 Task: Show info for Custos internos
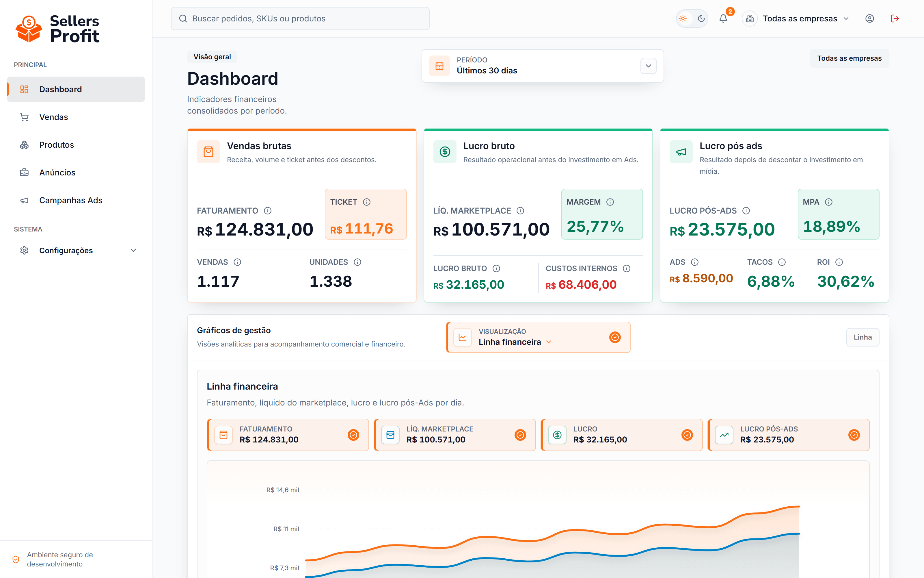click(x=626, y=268)
